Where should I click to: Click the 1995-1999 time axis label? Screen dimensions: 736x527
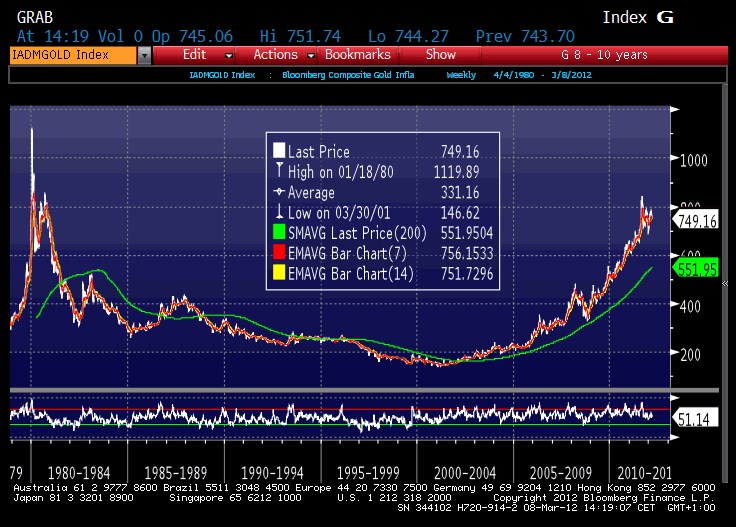(x=368, y=473)
